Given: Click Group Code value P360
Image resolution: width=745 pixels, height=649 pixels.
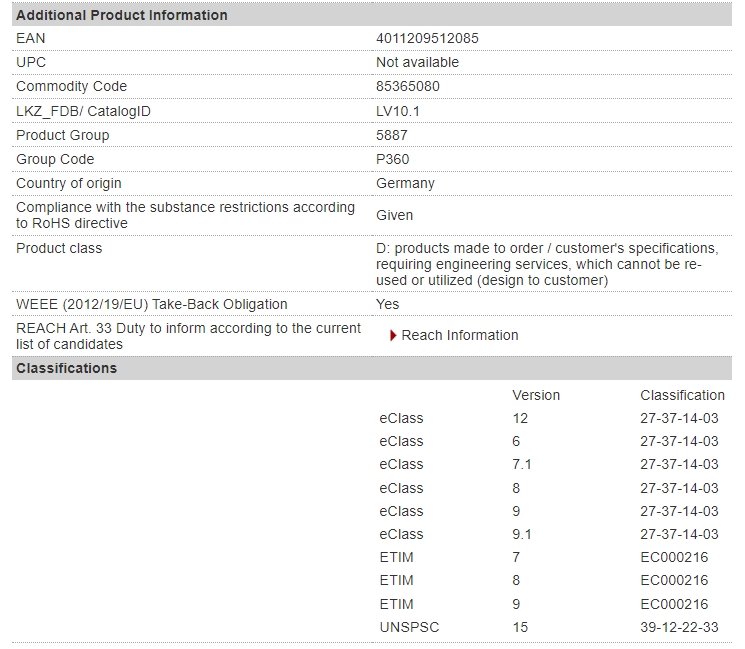Looking at the screenshot, I should 392,159.
